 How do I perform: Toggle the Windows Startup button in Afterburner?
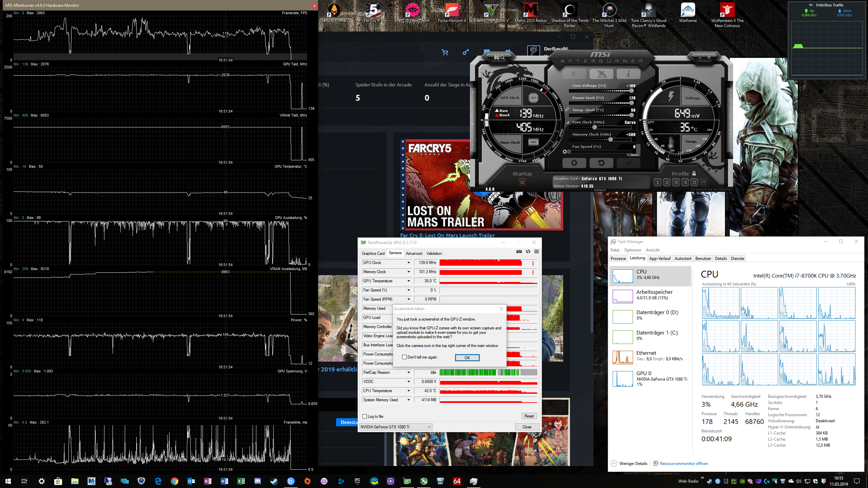click(522, 182)
